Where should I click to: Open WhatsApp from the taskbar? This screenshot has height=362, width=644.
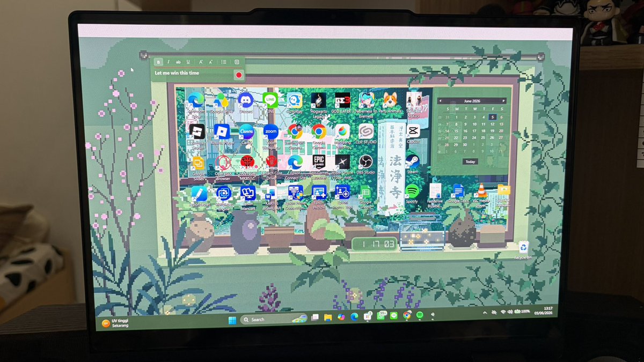(382, 316)
